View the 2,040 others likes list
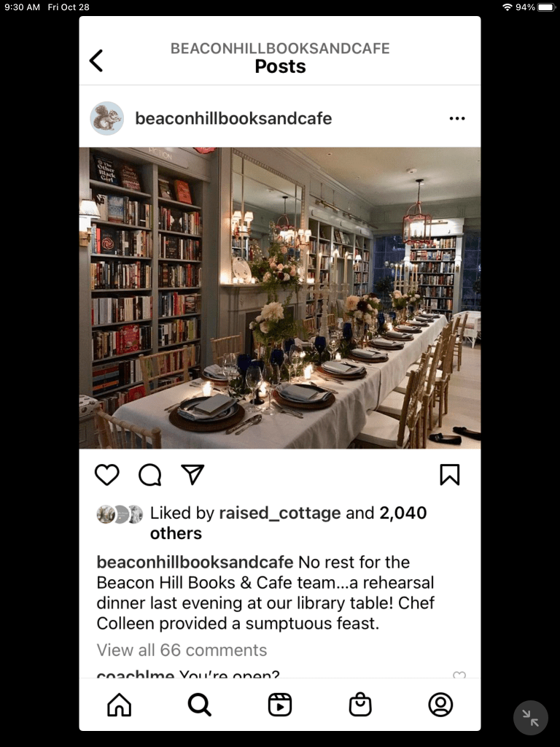Image resolution: width=560 pixels, height=747 pixels. pos(289,523)
